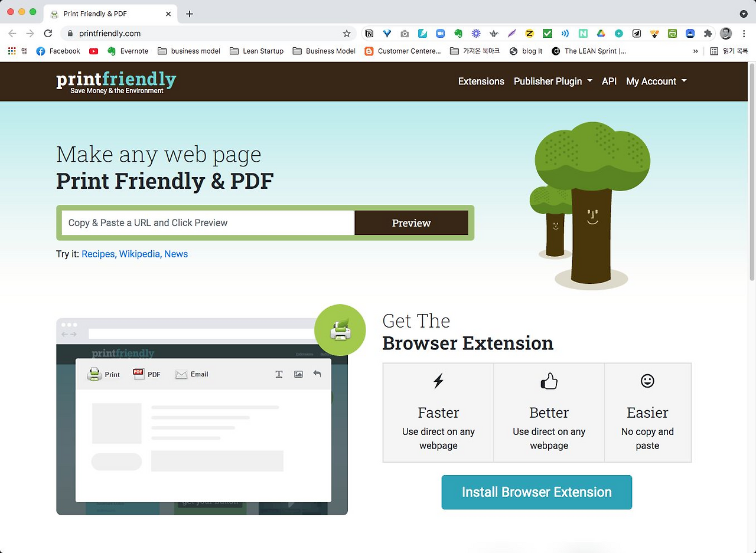Viewport: 756px width, 553px height.
Task: Click the thumbs-up icon above Better
Action: coord(549,381)
